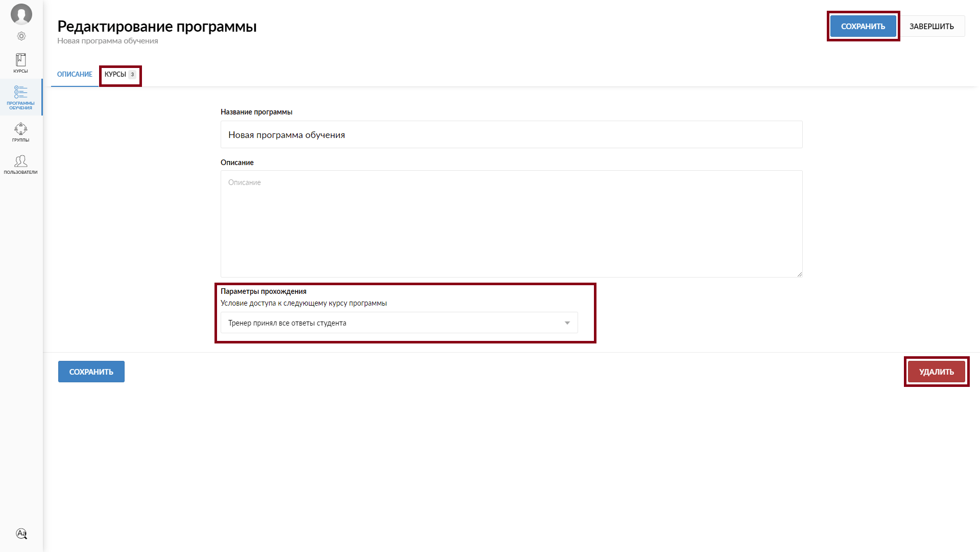Open Программы обучения in the sidebar
Screen dimensions: 980x552
[x=21, y=97]
